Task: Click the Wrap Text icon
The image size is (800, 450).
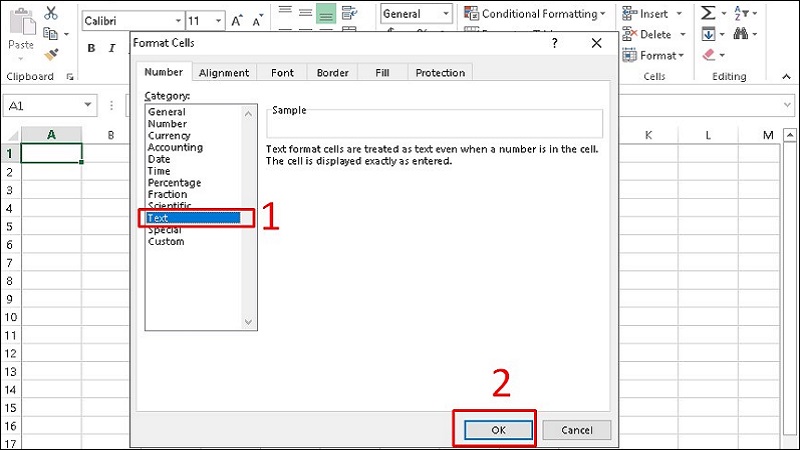Action: pos(349,12)
